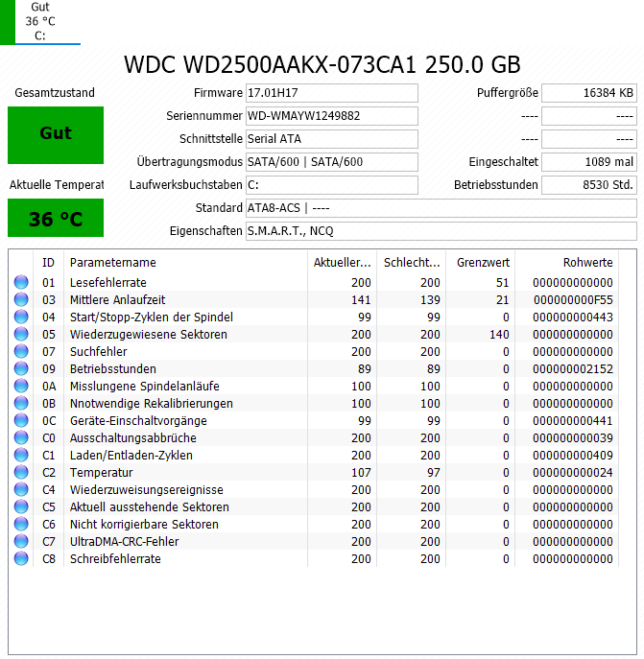This screenshot has width=644, height=659.
Task: Select Wiederzuweisungsereignisse parameter name
Action: pyautogui.click(x=147, y=489)
